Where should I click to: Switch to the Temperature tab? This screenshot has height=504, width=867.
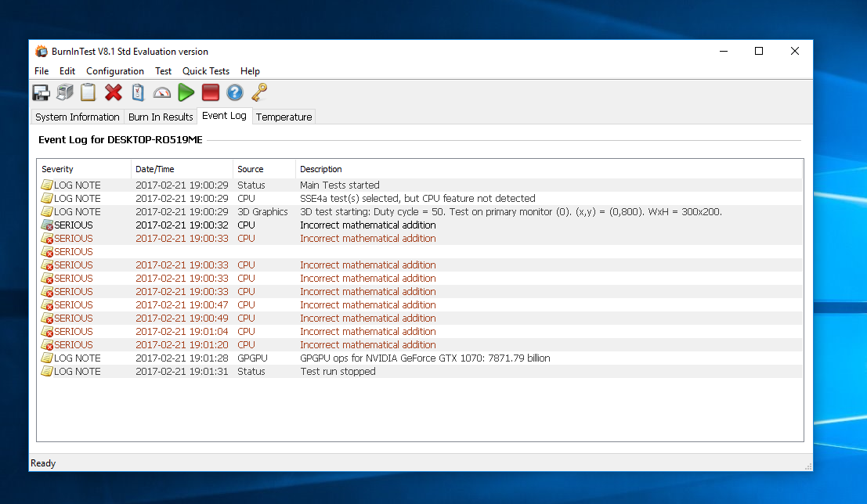284,117
